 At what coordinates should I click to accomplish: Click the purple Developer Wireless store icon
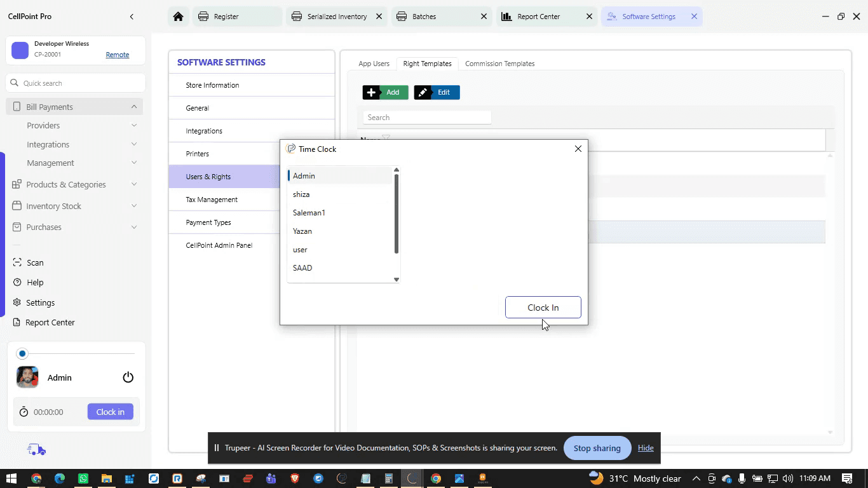(x=20, y=51)
